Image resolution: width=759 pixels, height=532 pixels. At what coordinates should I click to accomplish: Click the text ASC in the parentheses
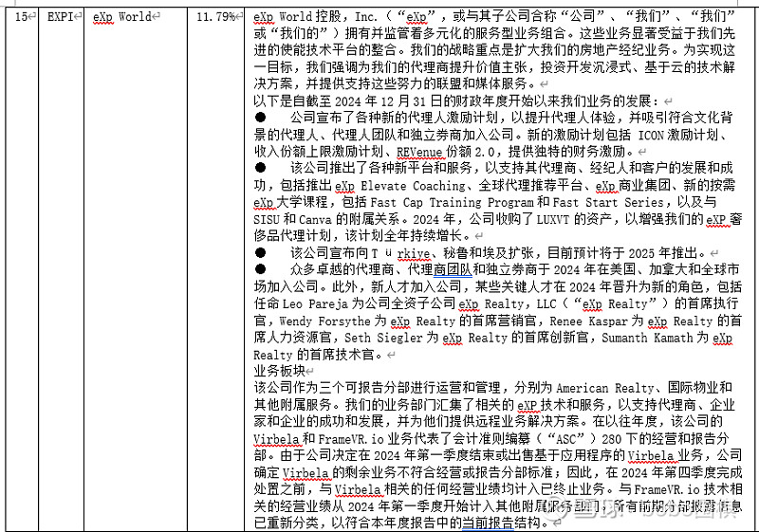coord(566,439)
